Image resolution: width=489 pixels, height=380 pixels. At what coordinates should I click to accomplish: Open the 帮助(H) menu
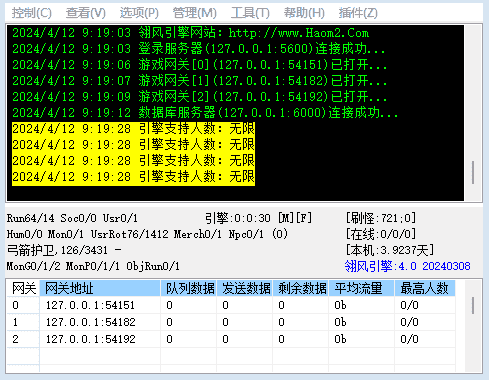pyautogui.click(x=304, y=13)
